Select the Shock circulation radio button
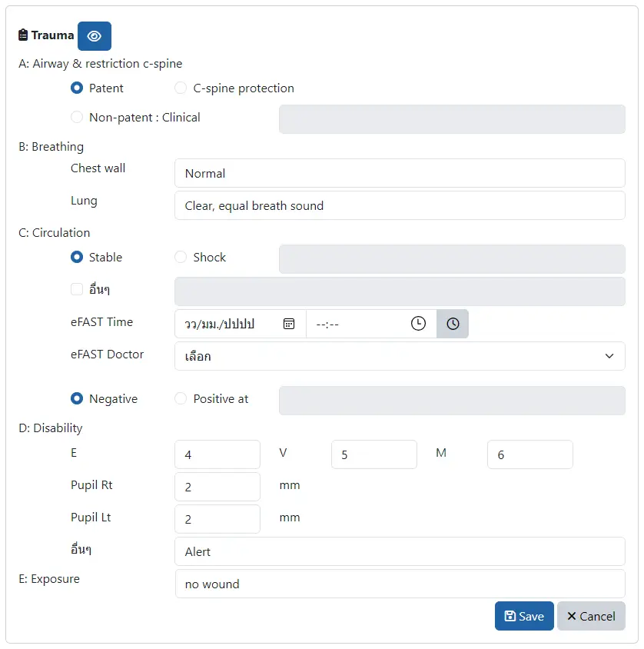 181,258
